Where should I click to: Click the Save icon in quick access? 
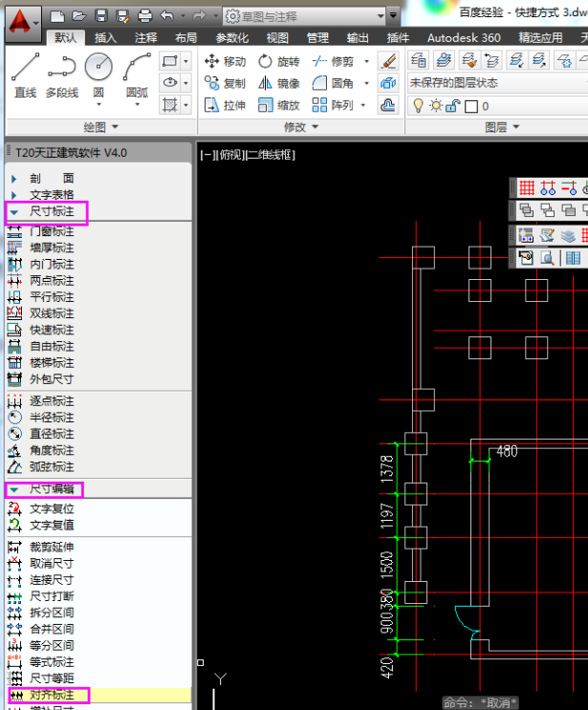point(101,17)
